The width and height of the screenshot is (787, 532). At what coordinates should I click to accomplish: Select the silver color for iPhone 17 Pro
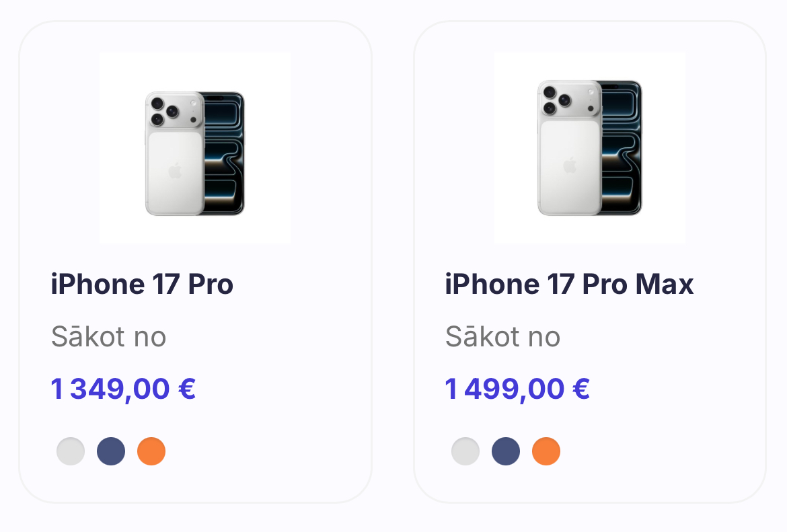pos(71,451)
